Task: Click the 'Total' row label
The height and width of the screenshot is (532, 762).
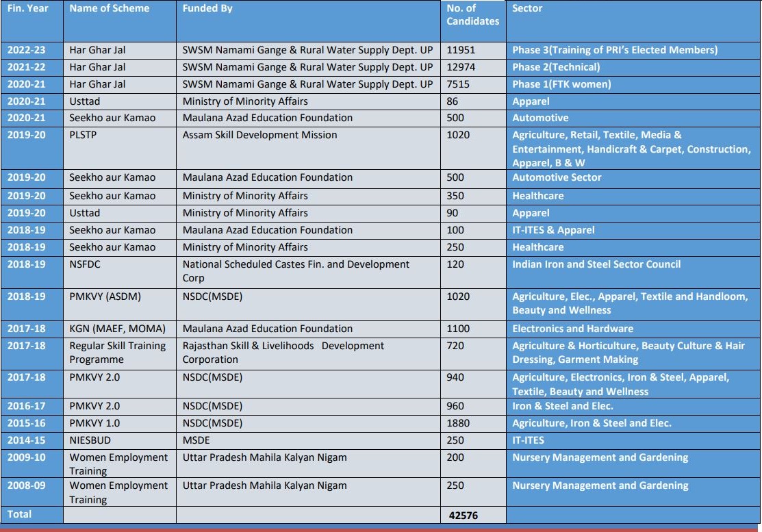Action: coord(19,514)
